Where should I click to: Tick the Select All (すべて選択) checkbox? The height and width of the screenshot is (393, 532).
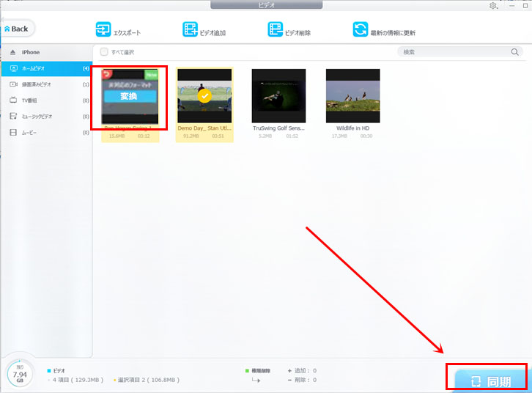[x=104, y=52]
